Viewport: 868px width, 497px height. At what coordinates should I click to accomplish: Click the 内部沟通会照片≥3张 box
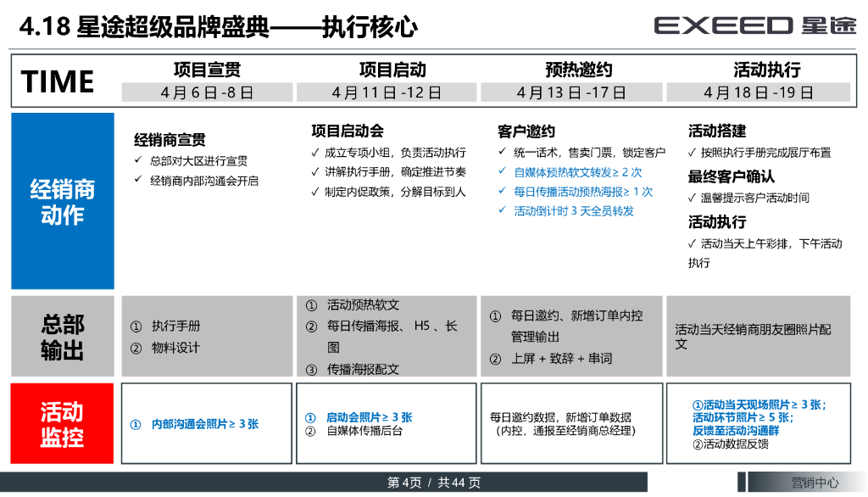tap(207, 424)
